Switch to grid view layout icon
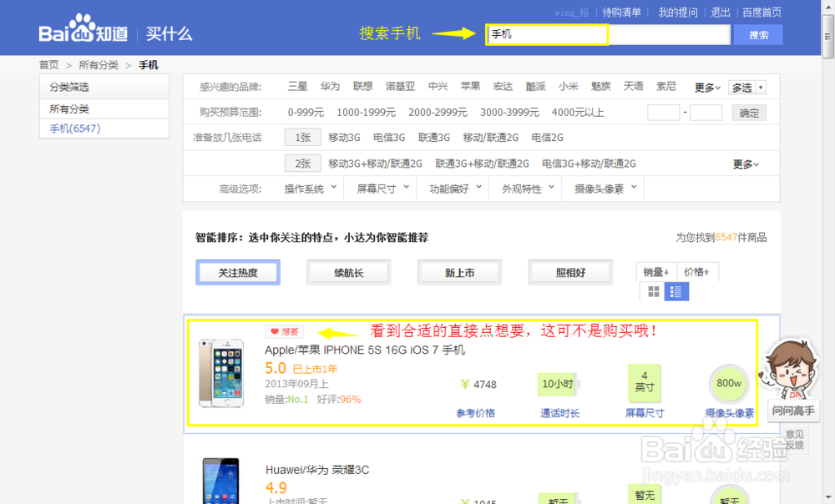This screenshot has width=835, height=504. click(x=654, y=292)
